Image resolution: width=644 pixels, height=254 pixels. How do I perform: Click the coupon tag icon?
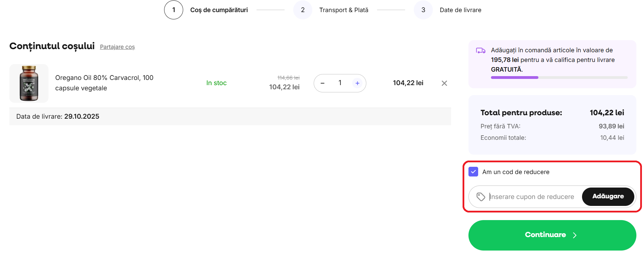pyautogui.click(x=481, y=197)
